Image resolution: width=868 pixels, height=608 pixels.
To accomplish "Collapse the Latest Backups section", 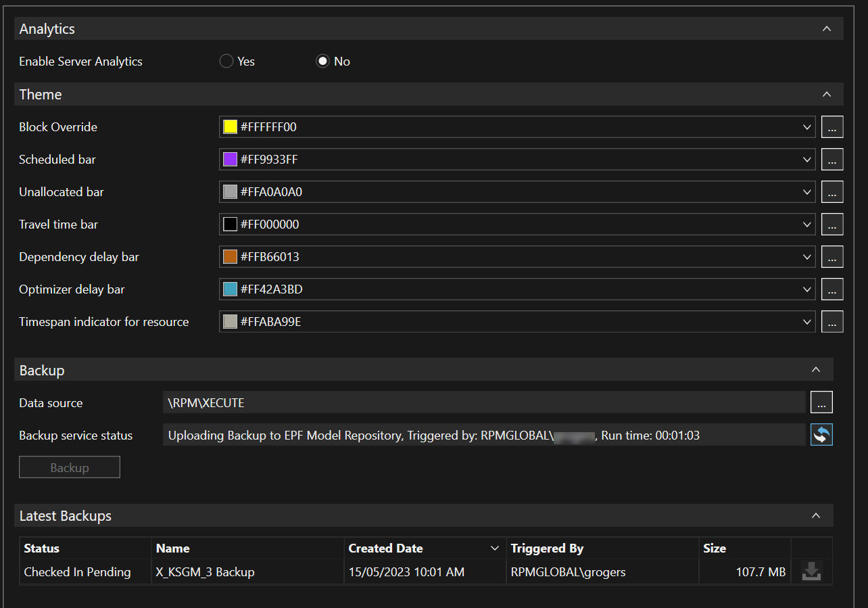I will (x=816, y=516).
